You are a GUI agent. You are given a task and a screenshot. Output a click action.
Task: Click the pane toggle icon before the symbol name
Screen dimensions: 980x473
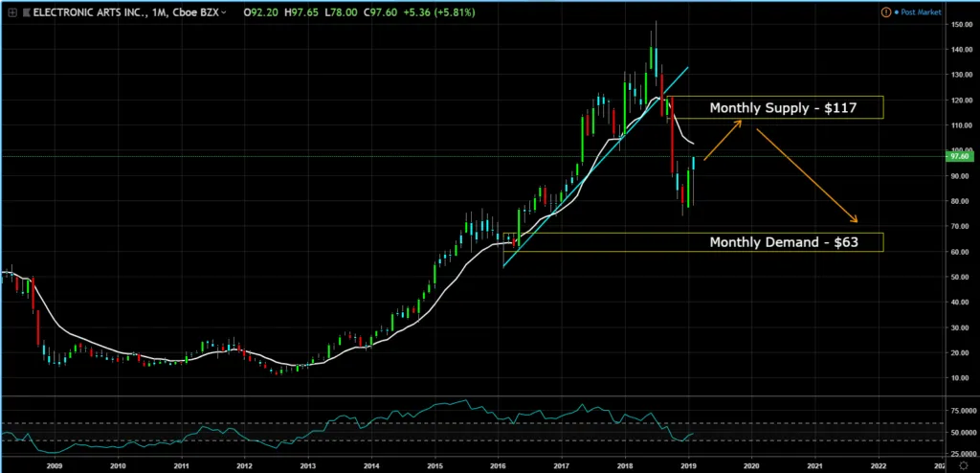[11, 12]
